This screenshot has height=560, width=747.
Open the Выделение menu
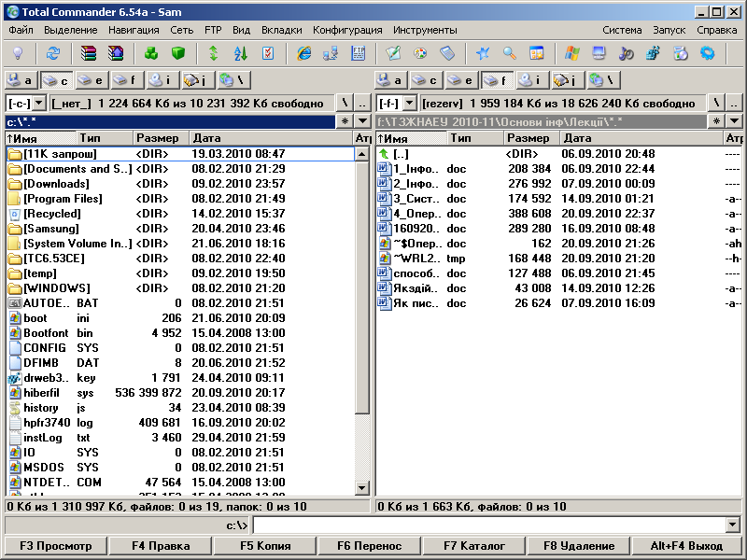tap(71, 30)
